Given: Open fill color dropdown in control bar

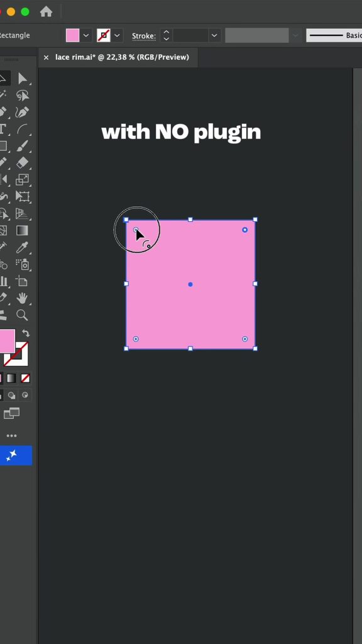Looking at the screenshot, I should click(85, 35).
